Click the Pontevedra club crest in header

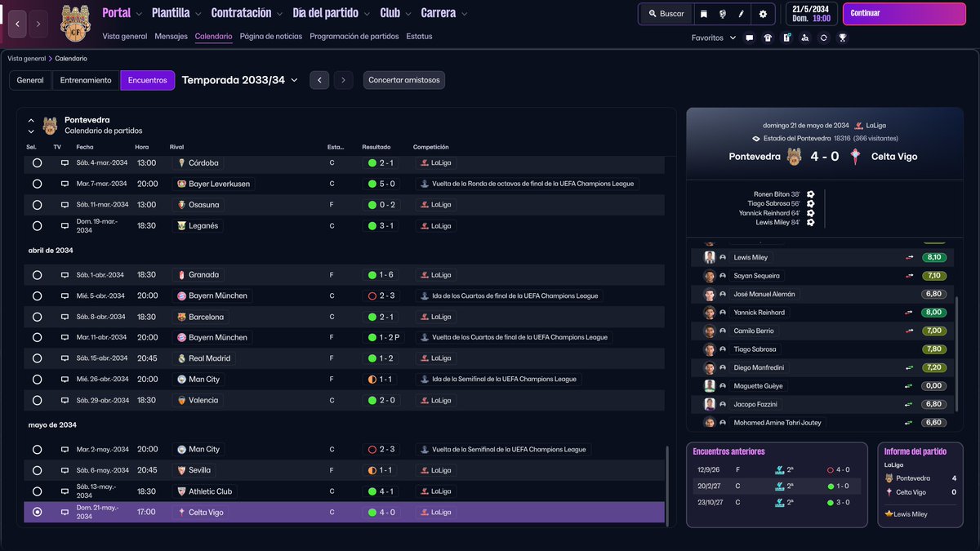pyautogui.click(x=76, y=24)
